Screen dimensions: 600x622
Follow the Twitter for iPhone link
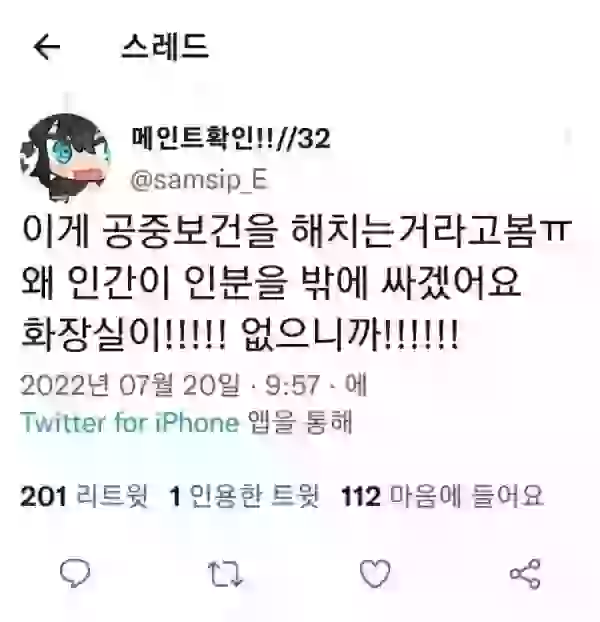(x=130, y=422)
